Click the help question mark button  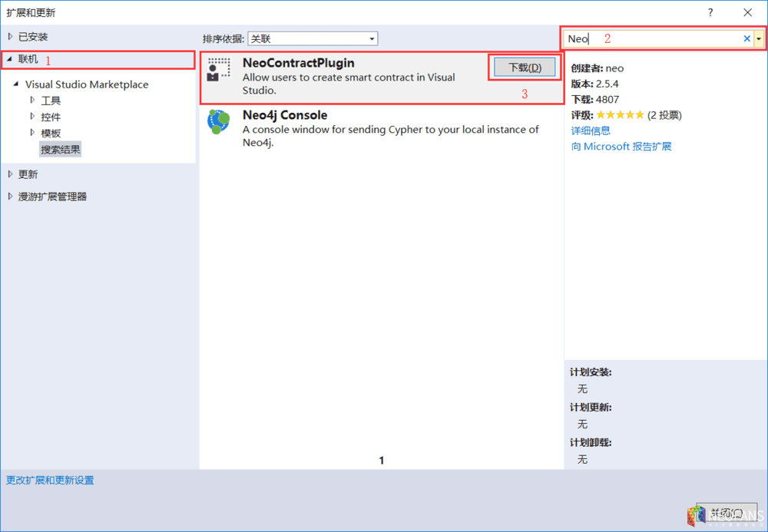(x=710, y=13)
